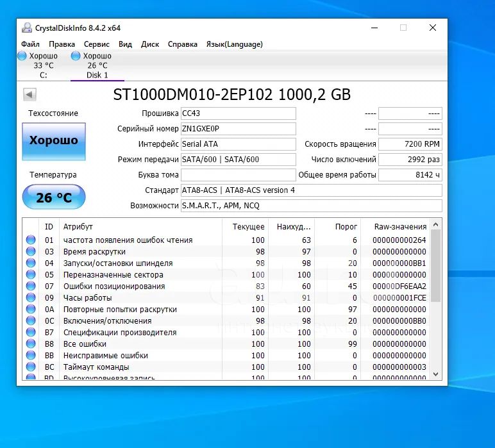Switch to the Disk 1 tab
The image size is (495, 448).
(x=97, y=65)
